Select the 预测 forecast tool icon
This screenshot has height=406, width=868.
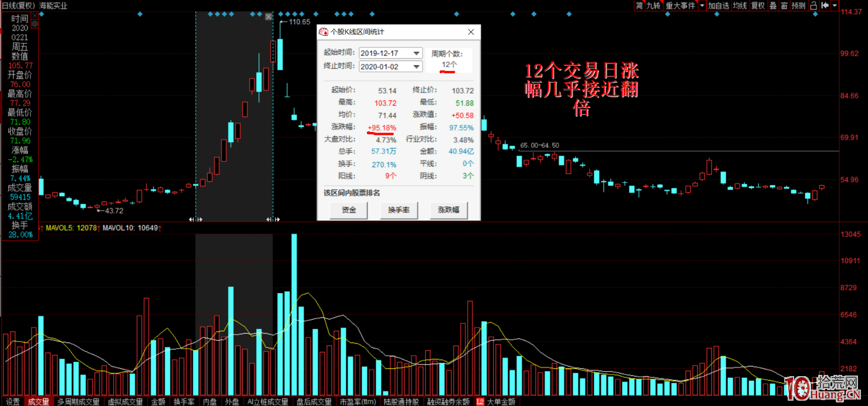pyautogui.click(x=799, y=6)
